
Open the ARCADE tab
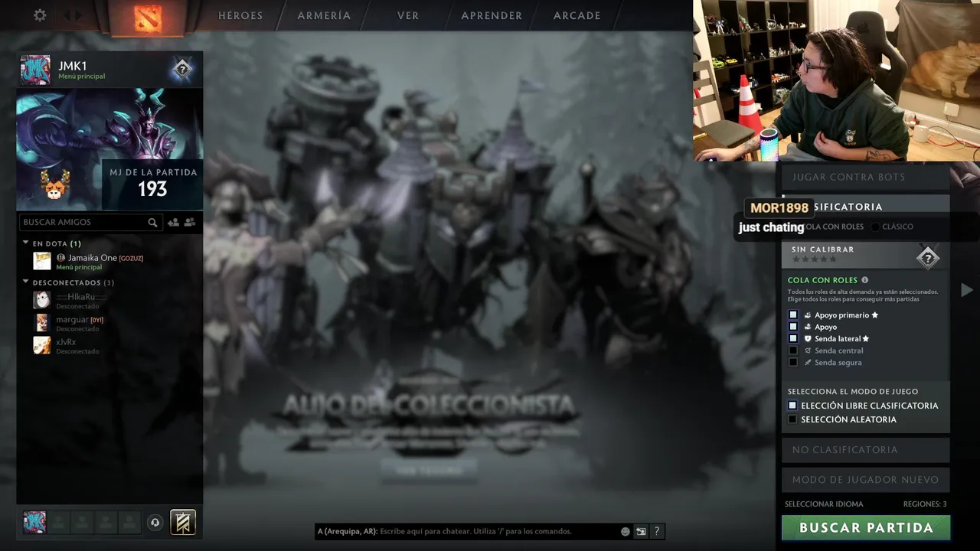pos(577,15)
